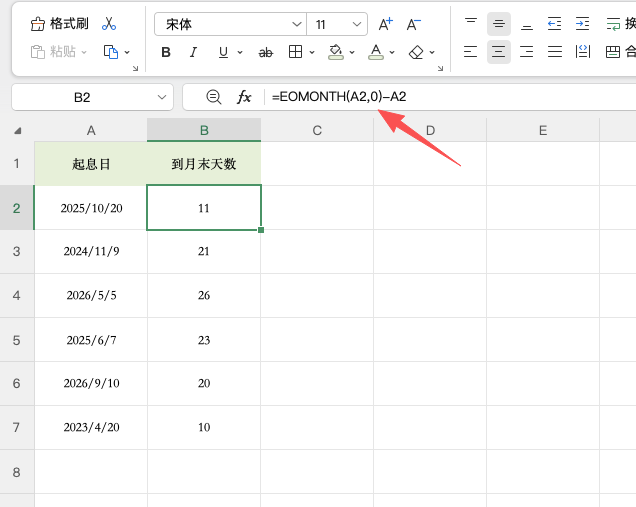Select column C header
This screenshot has width=636, height=507.
tap(317, 130)
